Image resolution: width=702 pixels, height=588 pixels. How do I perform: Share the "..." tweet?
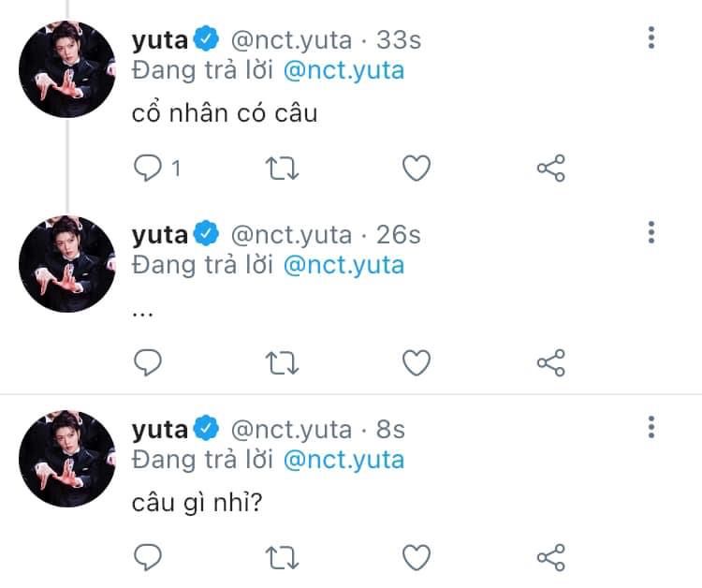click(x=550, y=362)
